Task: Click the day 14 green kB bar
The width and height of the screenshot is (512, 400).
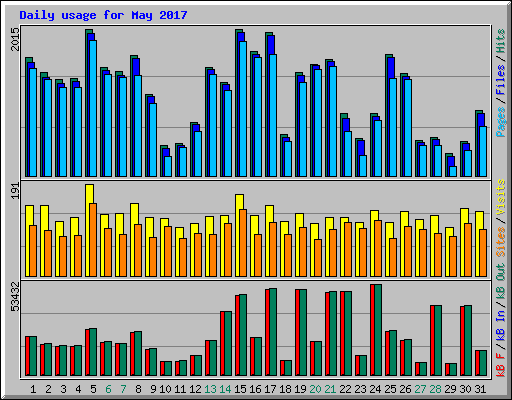Action: click(228, 344)
